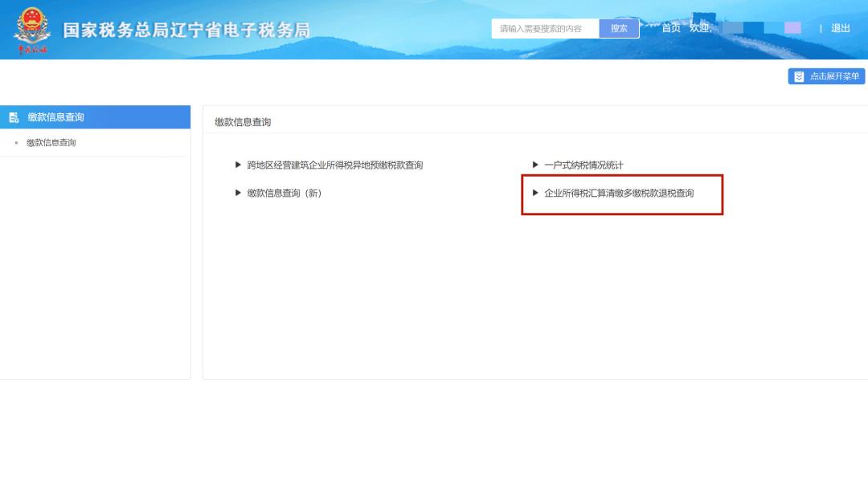Click the icon on 点击展开菜单 button
This screenshot has height=481, width=868.
pos(799,76)
